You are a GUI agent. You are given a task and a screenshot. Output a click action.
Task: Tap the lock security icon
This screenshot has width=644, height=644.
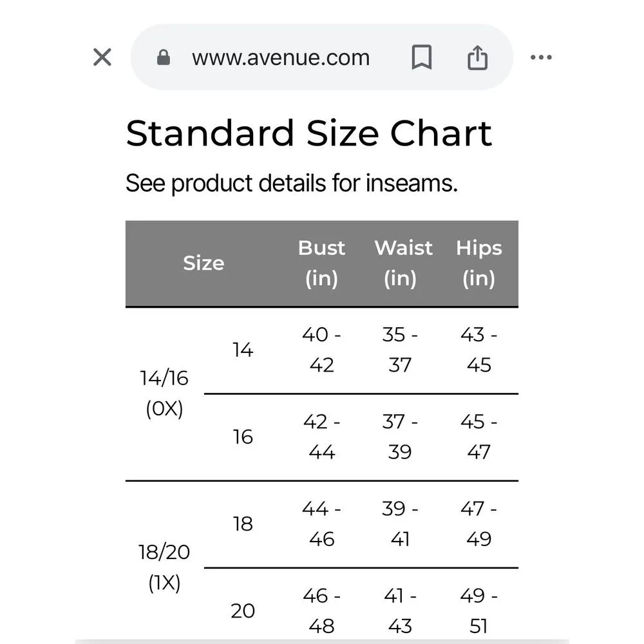point(164,58)
